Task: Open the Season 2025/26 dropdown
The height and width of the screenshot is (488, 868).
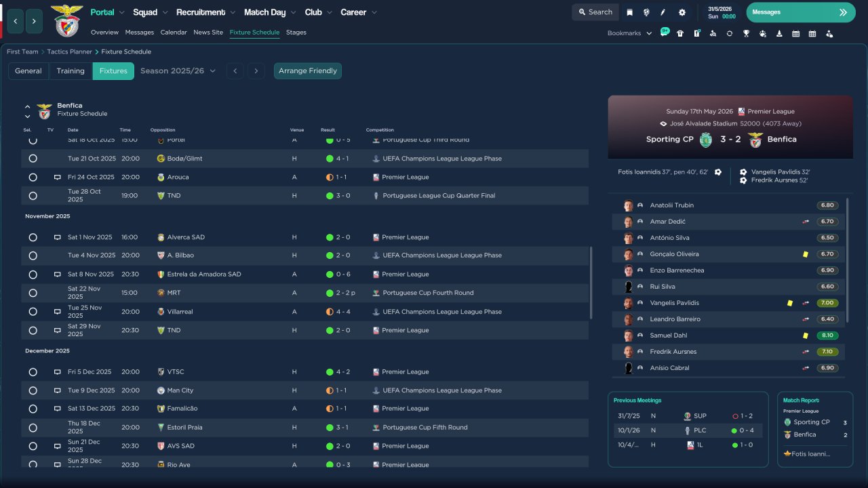Action: point(178,71)
